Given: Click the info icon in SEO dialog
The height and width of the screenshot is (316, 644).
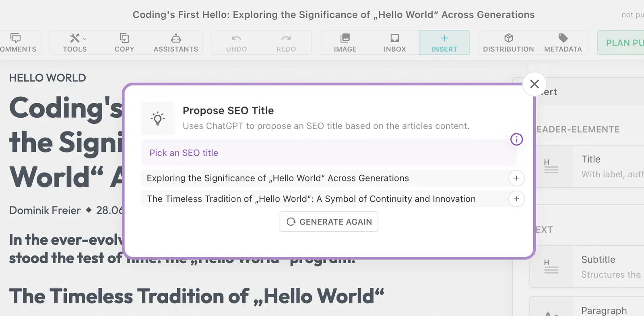Looking at the screenshot, I should 516,139.
